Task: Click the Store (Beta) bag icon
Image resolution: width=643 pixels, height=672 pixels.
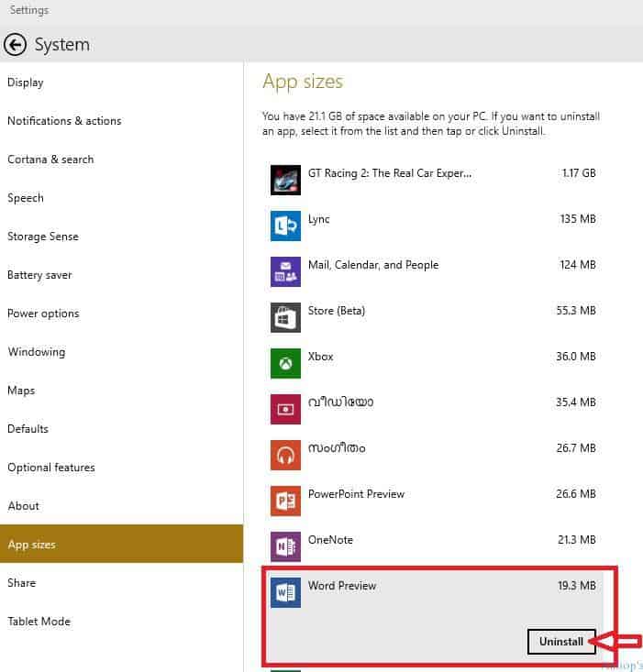Action: click(285, 317)
